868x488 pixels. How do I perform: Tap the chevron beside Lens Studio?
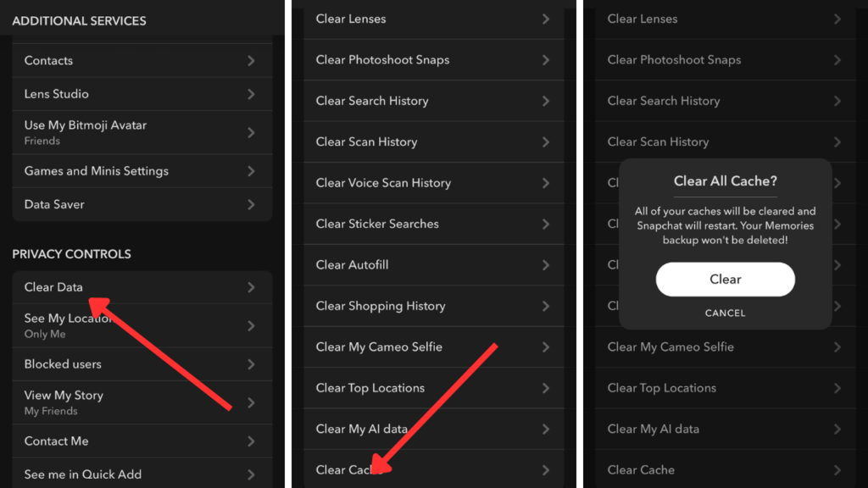(x=251, y=94)
